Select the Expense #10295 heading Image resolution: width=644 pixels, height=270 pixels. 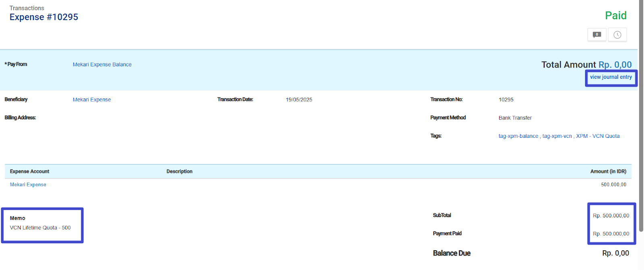click(x=44, y=17)
